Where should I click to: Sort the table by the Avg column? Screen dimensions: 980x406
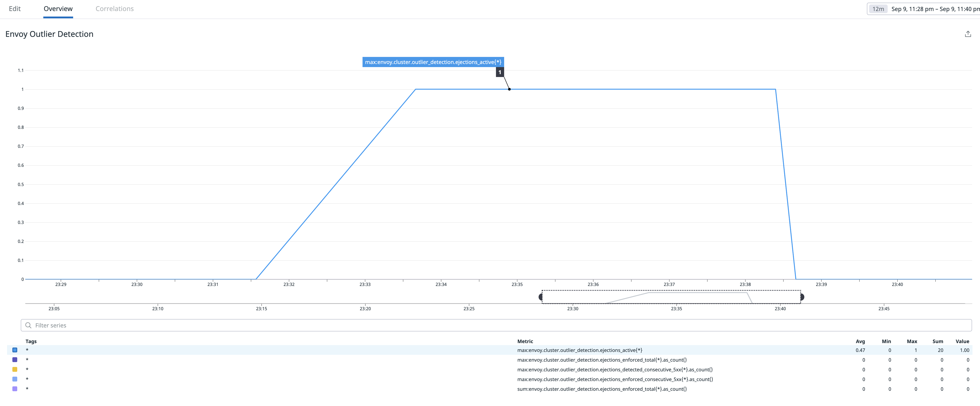(x=860, y=341)
